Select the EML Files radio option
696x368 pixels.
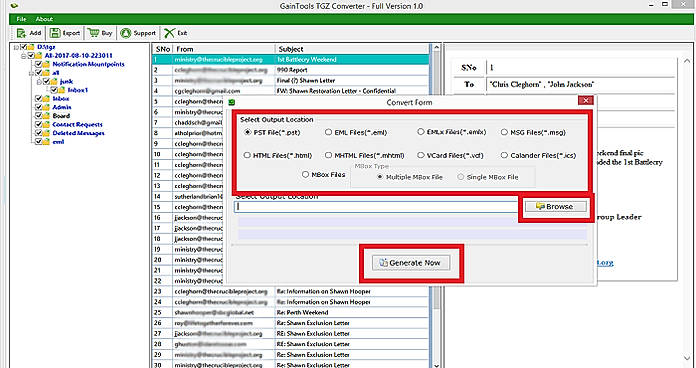pyautogui.click(x=328, y=132)
